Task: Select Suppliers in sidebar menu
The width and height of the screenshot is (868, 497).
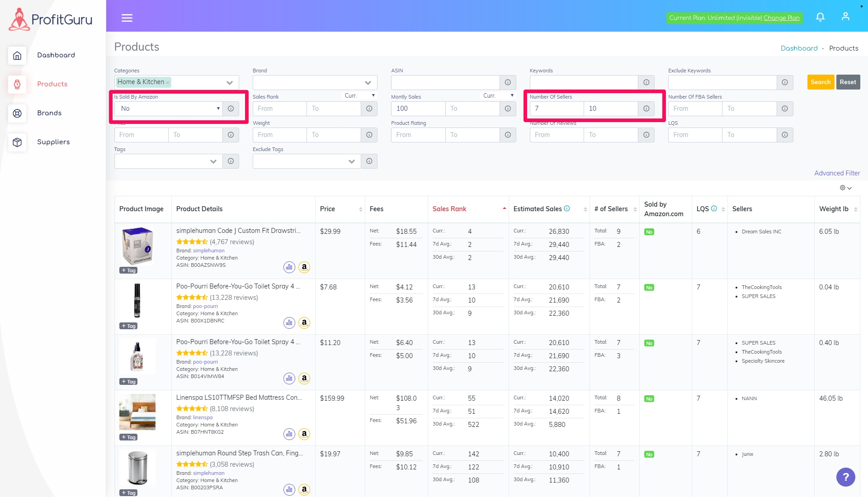Action: click(53, 142)
